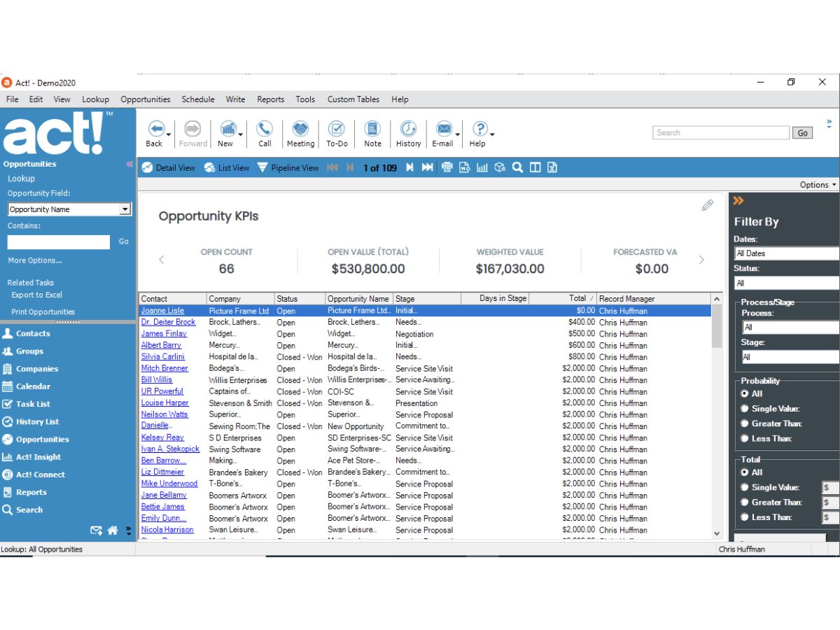Viewport: 840px width, 630px height.
Task: Open the Options dropdown
Action: click(x=818, y=185)
